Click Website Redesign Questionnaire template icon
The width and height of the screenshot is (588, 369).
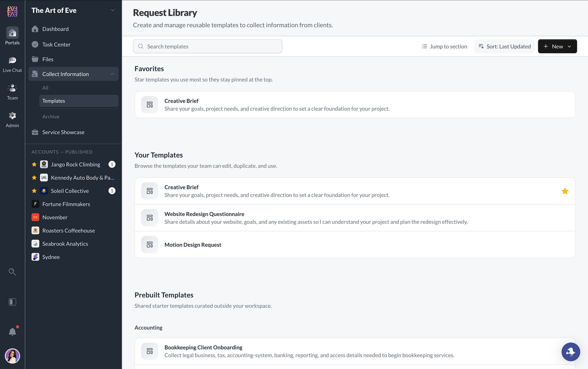[150, 218]
